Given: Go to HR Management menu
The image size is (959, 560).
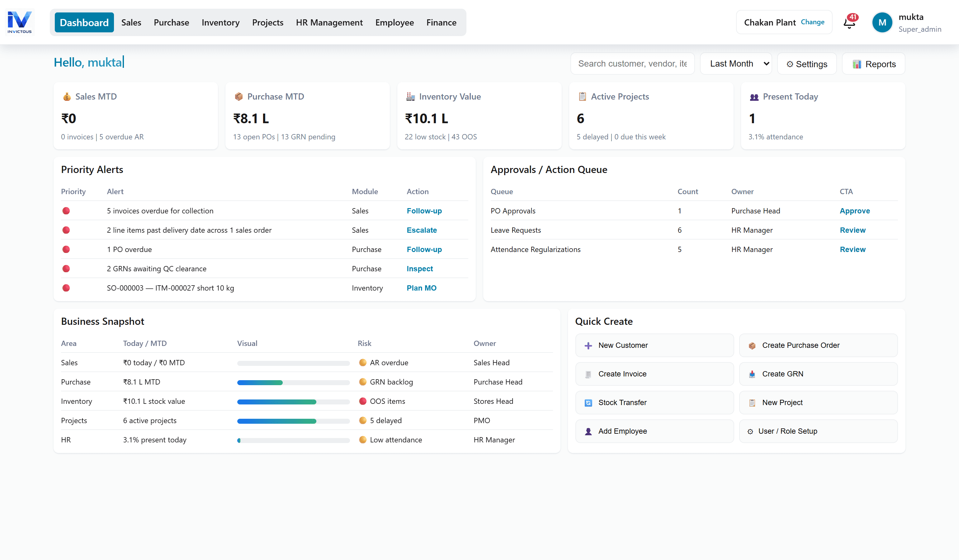Looking at the screenshot, I should [329, 22].
